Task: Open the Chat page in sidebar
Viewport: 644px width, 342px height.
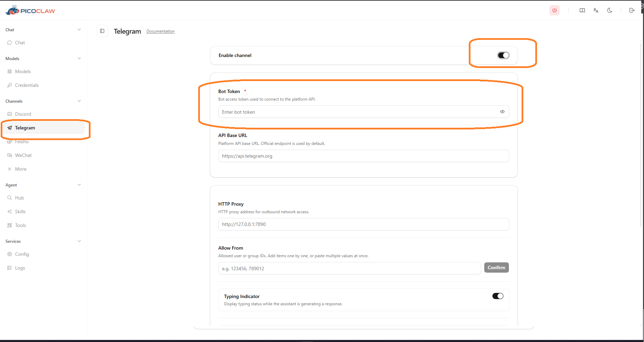Action: [x=44, y=43]
